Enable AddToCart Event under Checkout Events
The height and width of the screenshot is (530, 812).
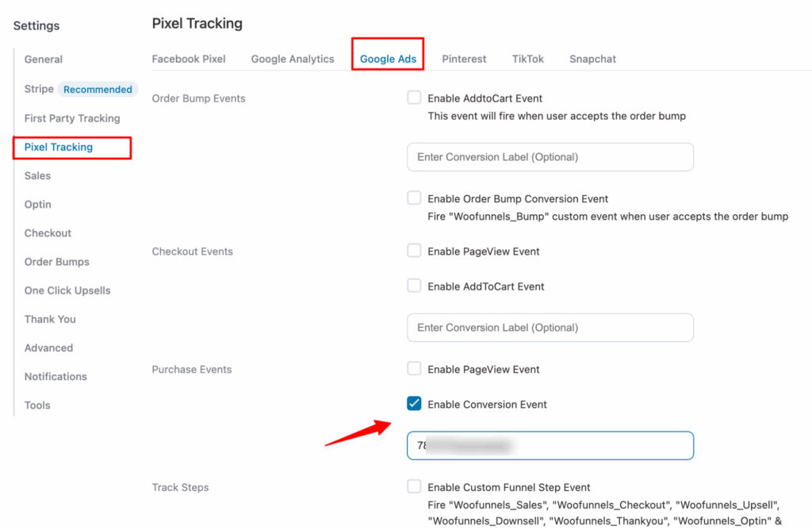tap(413, 286)
